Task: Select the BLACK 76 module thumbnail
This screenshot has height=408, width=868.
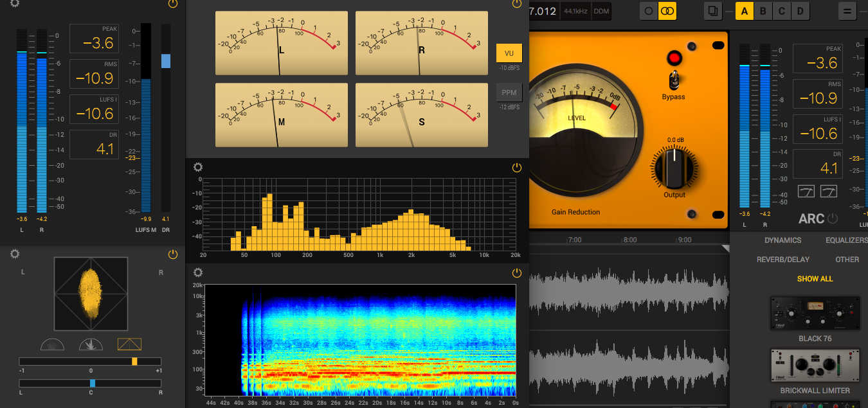Action: coord(815,314)
